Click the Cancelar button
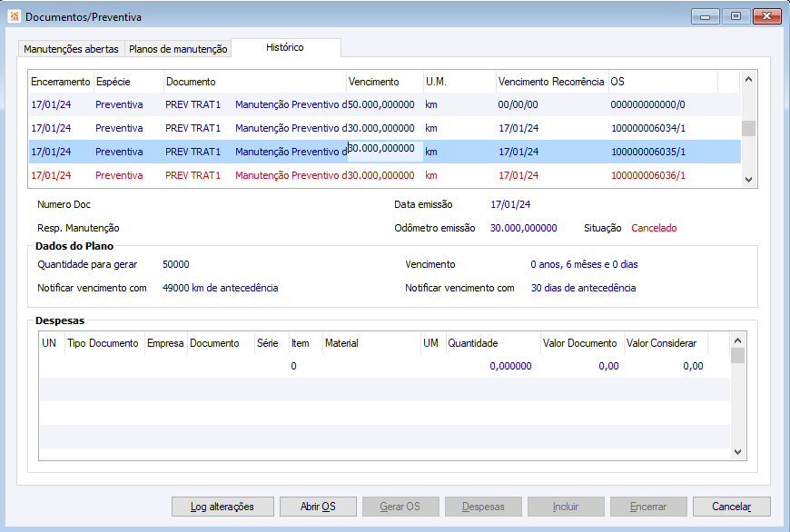Screen dimensions: 790x532 [731, 507]
